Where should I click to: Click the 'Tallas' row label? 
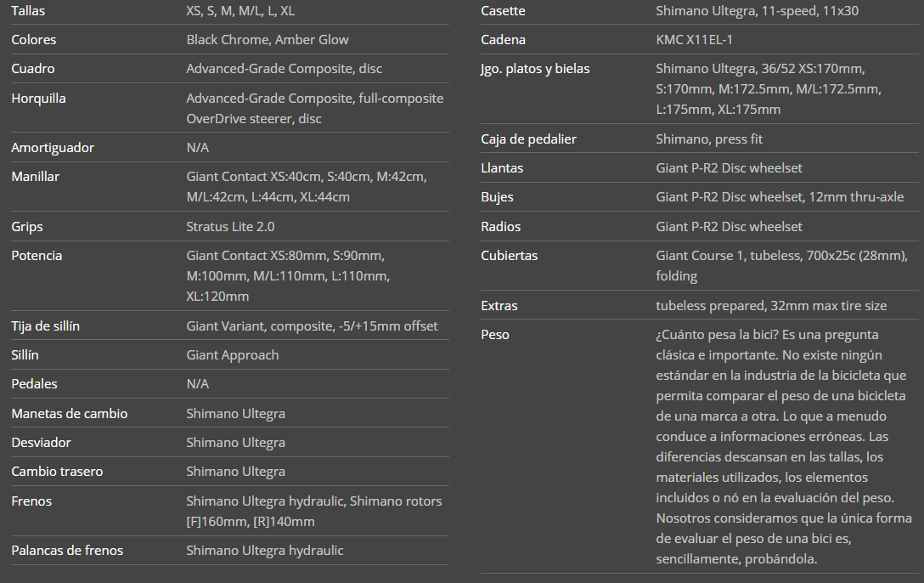click(28, 11)
